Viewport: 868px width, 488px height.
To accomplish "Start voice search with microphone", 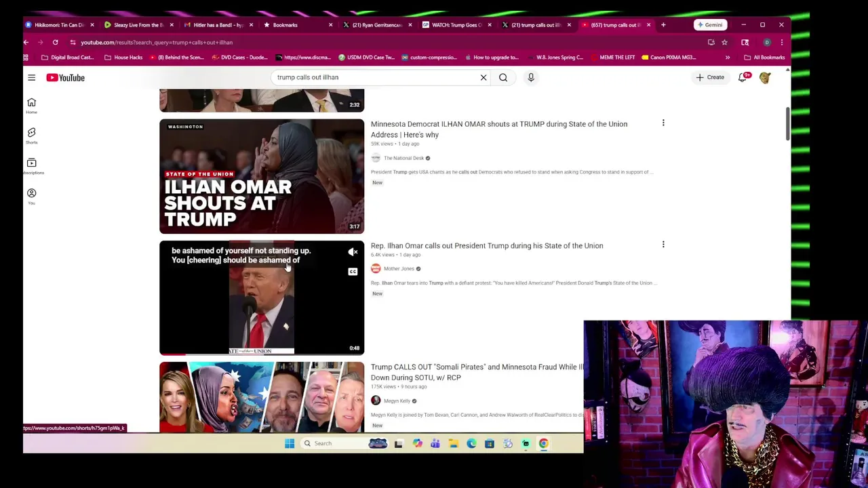I will (531, 77).
